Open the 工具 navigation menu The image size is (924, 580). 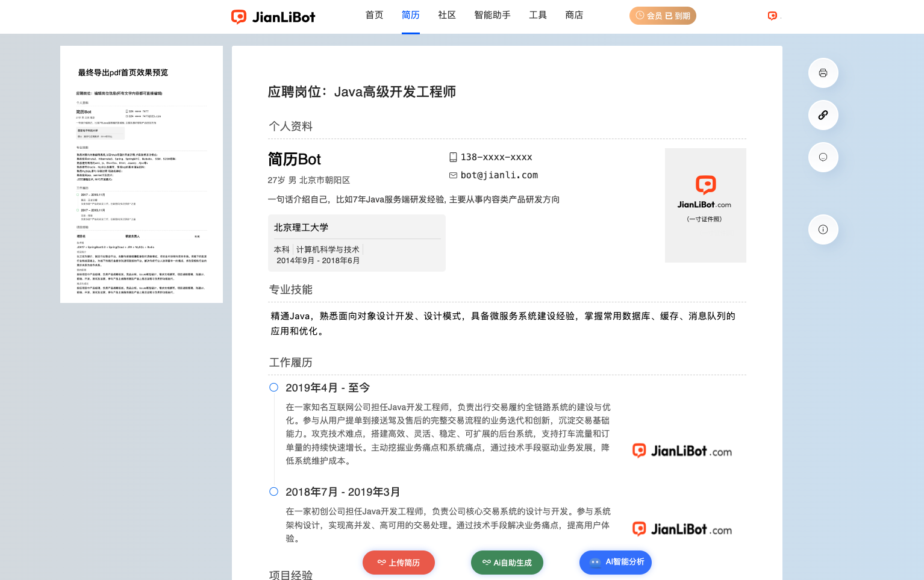(537, 15)
